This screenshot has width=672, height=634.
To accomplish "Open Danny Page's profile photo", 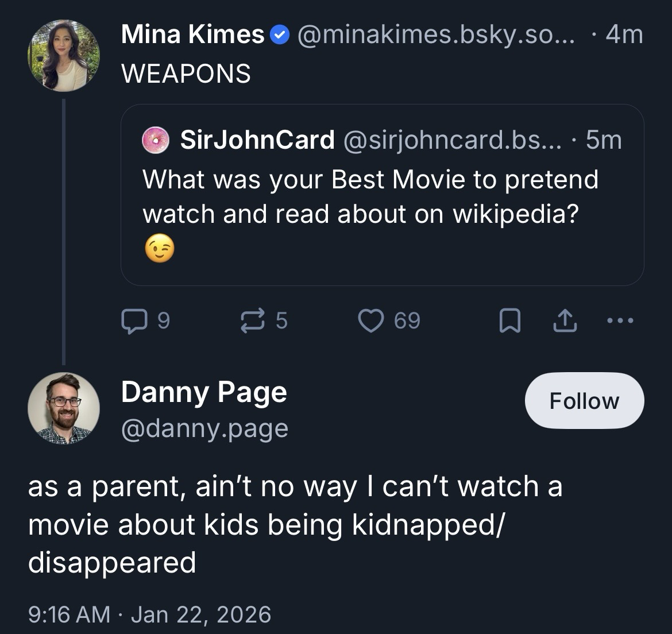I will [x=63, y=408].
